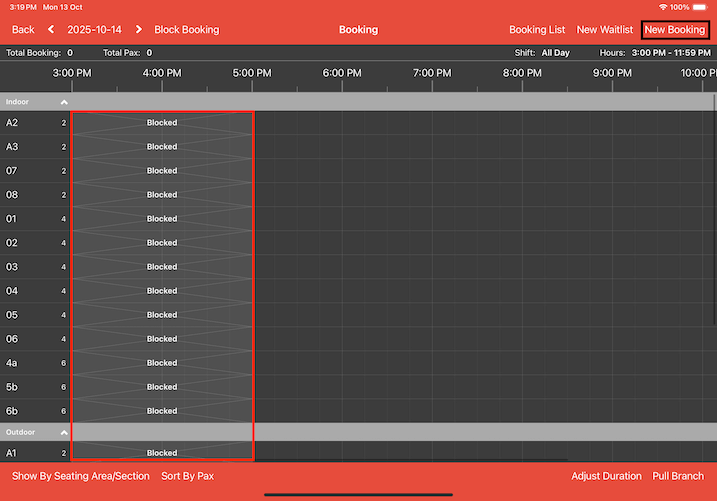Create a New Booking
The image size is (717, 501).
tap(675, 30)
